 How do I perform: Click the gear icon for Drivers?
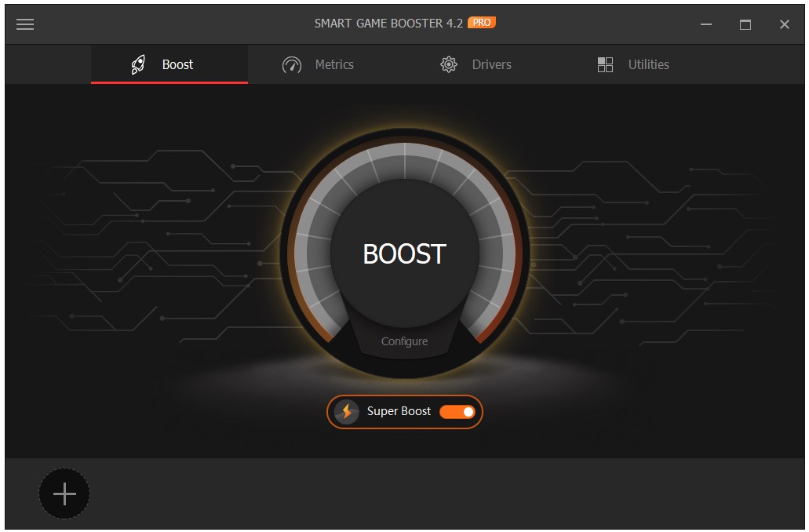(x=449, y=65)
